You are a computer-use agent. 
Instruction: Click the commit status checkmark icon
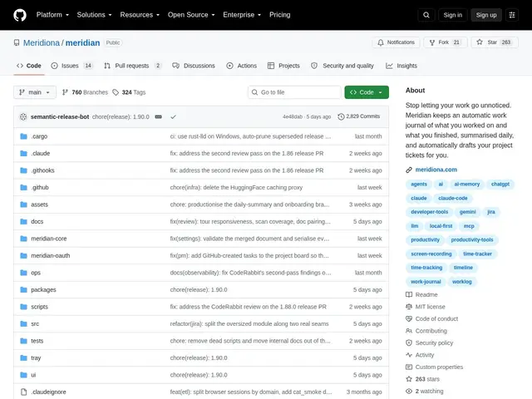(x=173, y=116)
